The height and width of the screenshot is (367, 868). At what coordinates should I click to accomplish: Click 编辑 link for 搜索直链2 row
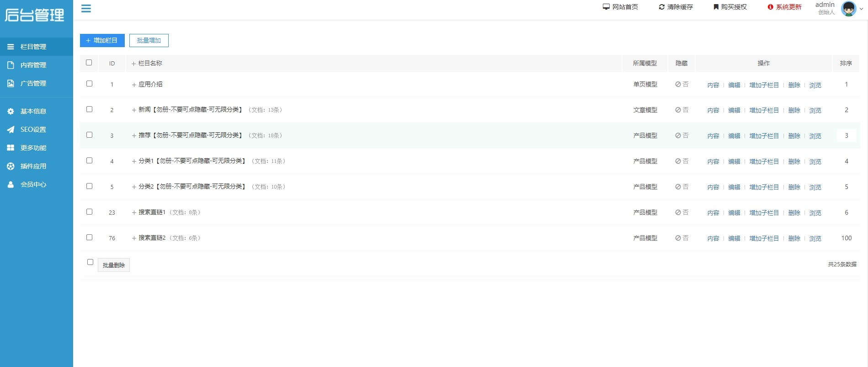(734, 238)
